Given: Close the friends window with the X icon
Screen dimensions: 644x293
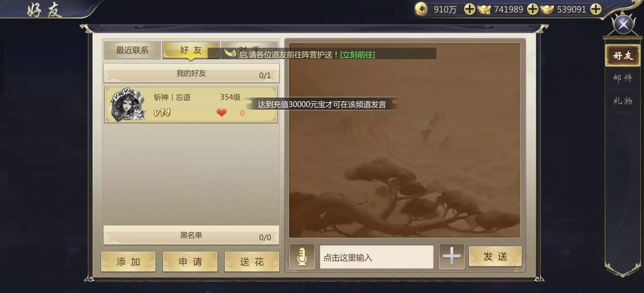Looking at the screenshot, I should [x=623, y=24].
